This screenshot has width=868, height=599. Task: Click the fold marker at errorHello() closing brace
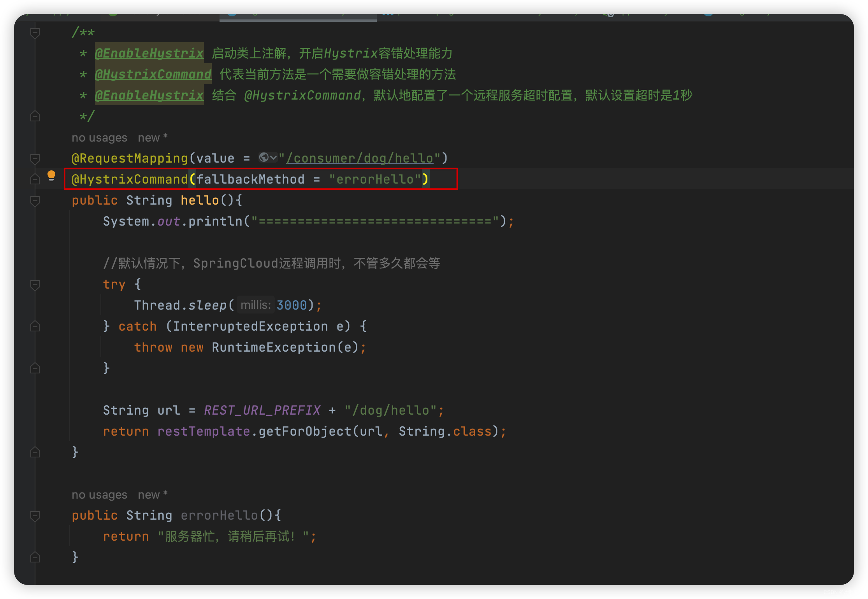(x=35, y=557)
